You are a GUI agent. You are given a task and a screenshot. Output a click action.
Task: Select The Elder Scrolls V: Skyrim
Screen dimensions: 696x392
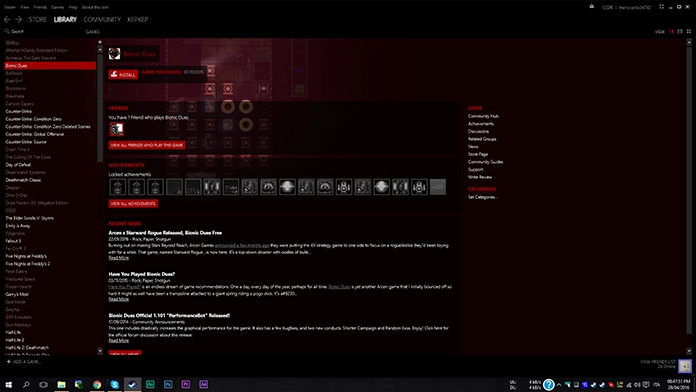50,218
